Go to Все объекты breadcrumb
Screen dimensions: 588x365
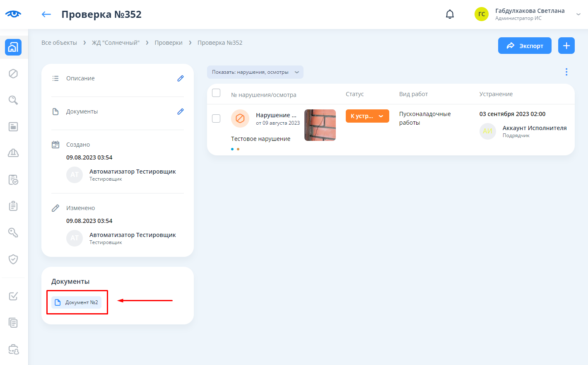click(59, 43)
